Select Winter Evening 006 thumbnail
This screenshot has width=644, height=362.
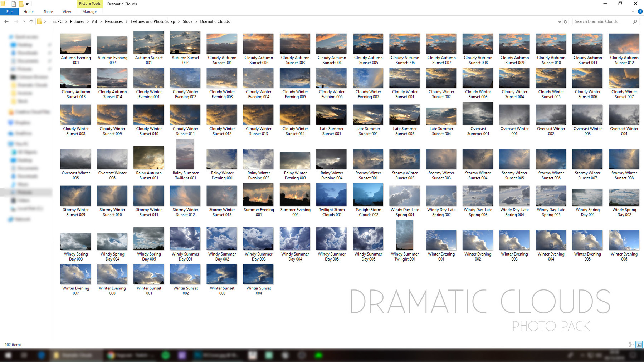(624, 240)
